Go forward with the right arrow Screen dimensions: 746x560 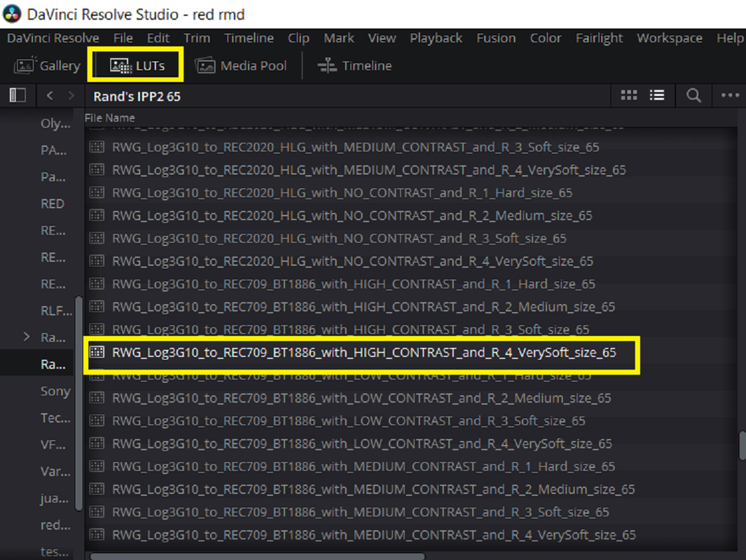tap(71, 96)
